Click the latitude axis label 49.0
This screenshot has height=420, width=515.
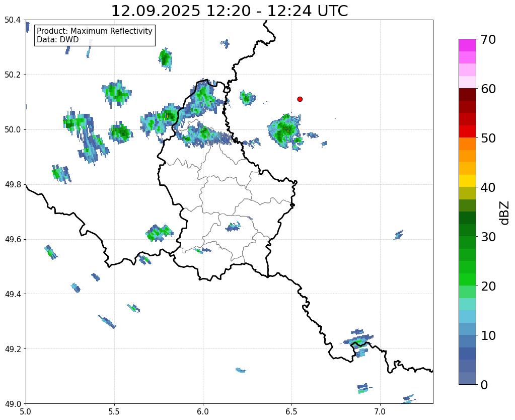(x=13, y=403)
